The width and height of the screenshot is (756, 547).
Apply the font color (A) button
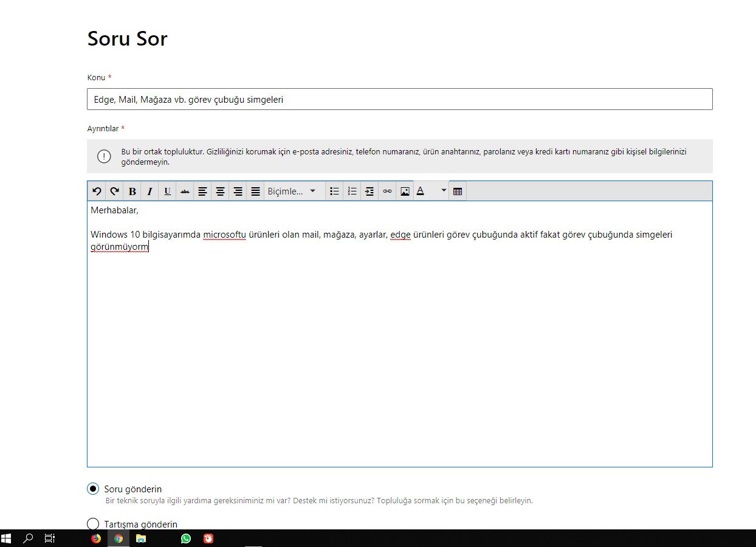tap(421, 191)
